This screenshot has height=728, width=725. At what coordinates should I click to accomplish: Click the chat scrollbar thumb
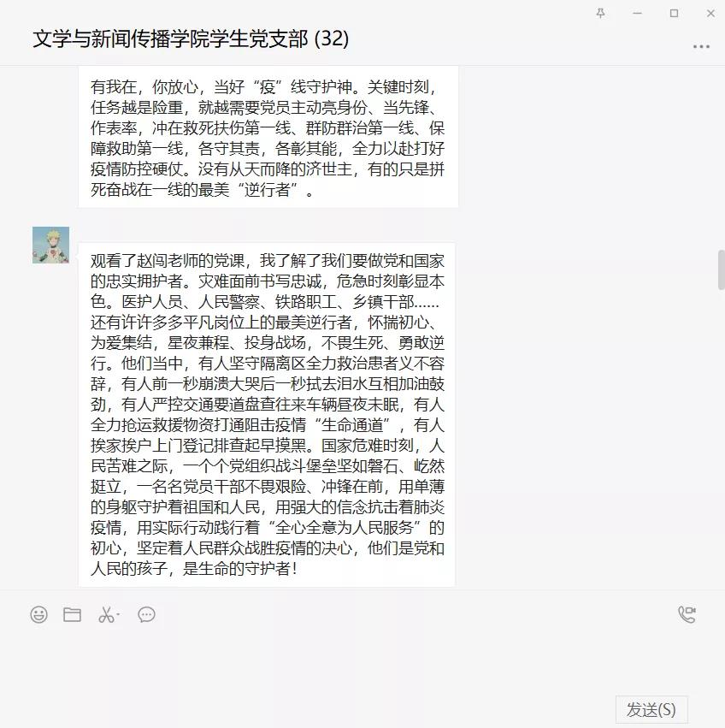722,269
